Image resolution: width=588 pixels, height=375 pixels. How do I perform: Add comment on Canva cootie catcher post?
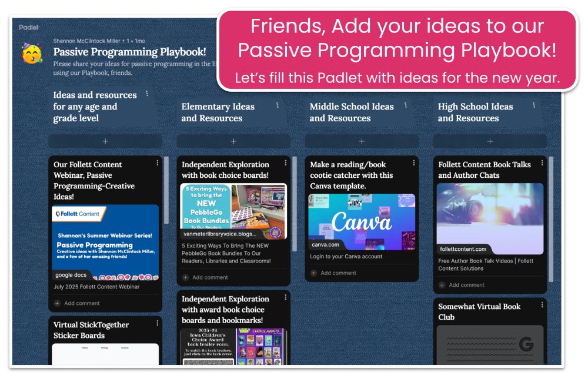338,273
